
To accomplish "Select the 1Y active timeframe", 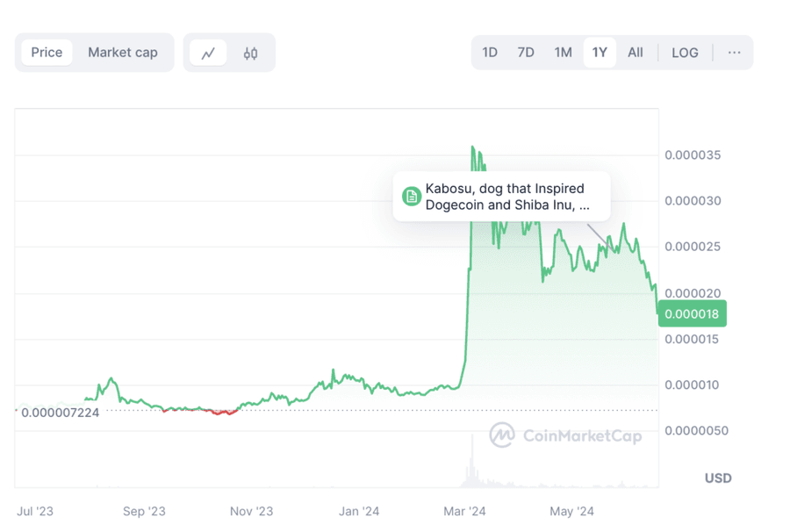I will pyautogui.click(x=600, y=53).
